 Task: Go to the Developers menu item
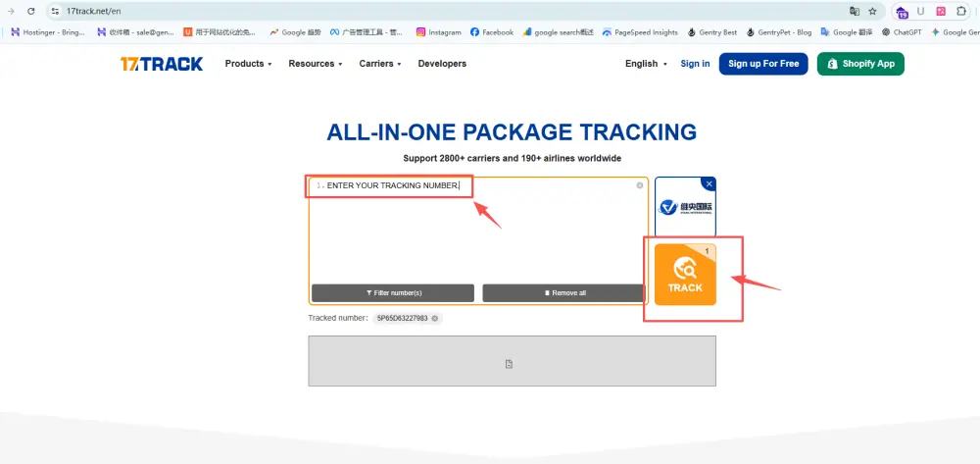click(x=442, y=64)
